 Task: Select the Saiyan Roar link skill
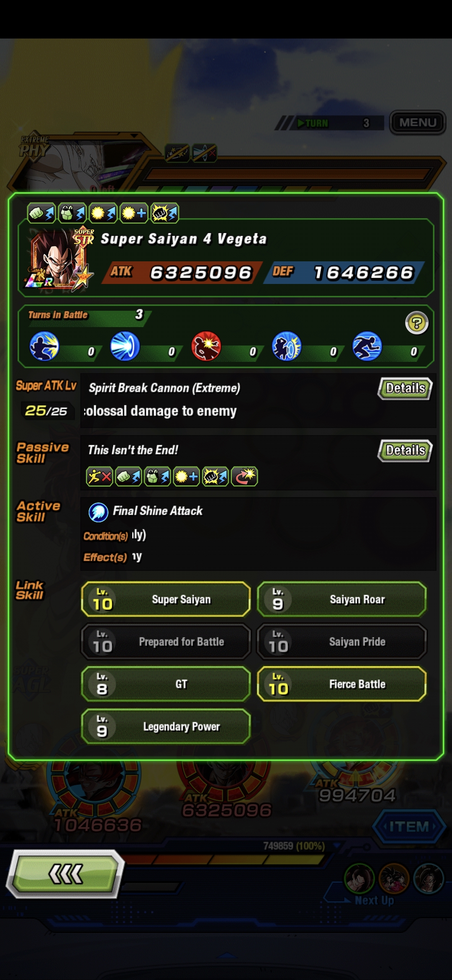click(342, 599)
